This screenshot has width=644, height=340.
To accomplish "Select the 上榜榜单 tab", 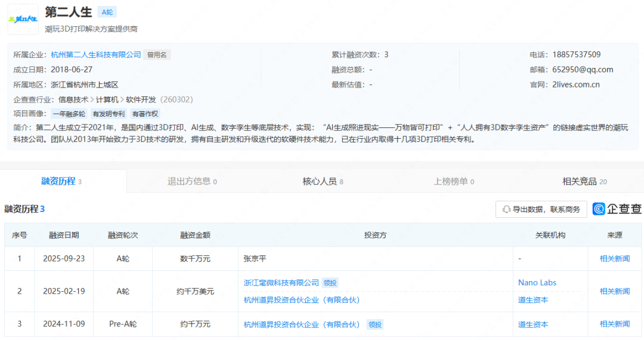I will 454,181.
